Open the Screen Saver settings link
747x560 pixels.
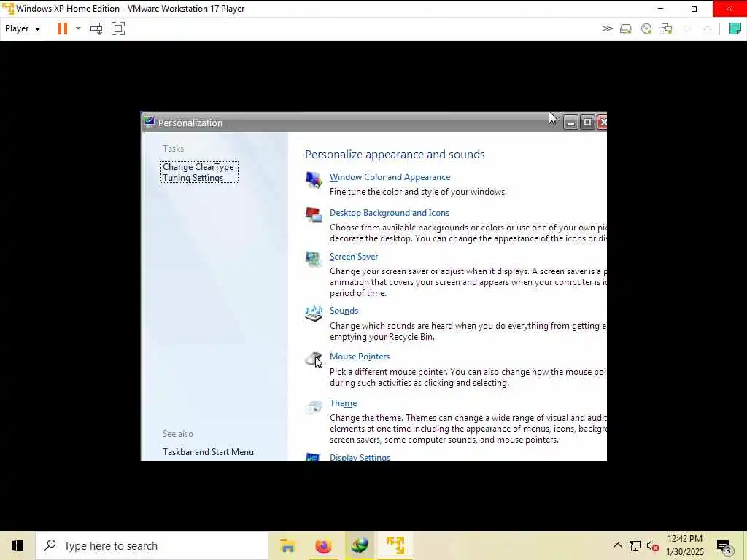coord(354,257)
